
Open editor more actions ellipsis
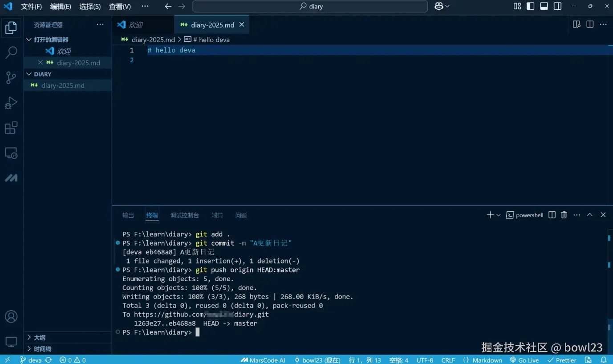click(603, 24)
